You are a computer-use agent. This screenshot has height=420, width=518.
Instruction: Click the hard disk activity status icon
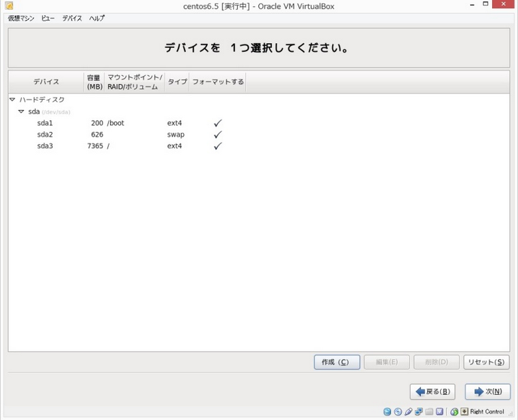click(x=387, y=412)
